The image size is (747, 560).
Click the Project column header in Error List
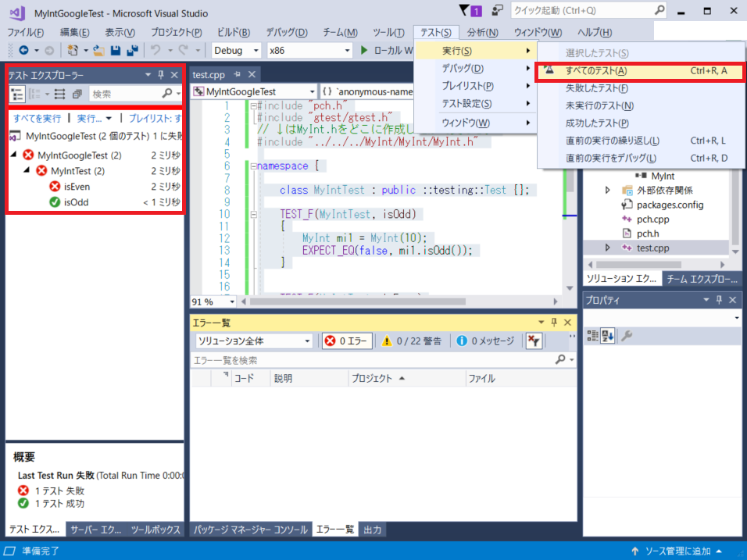click(406, 378)
